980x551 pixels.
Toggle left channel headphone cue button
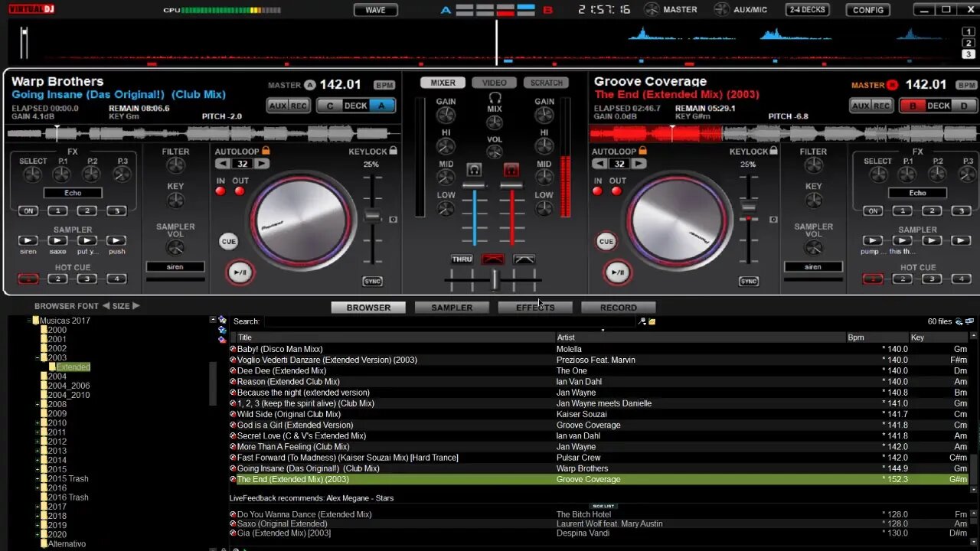474,170
